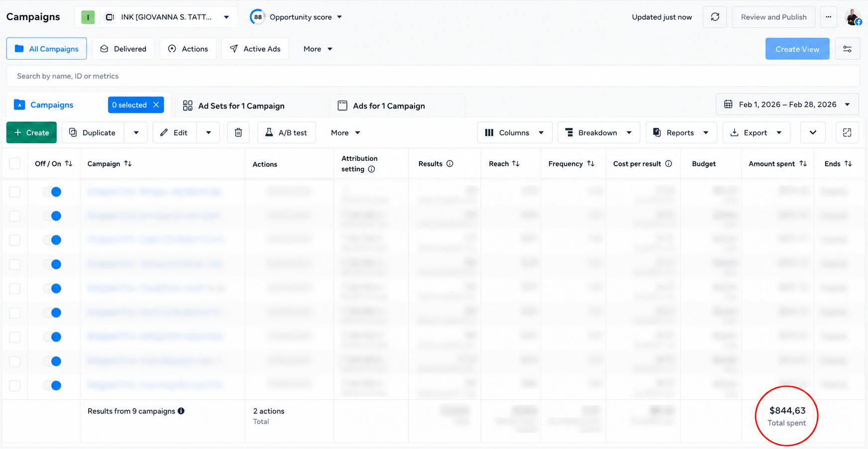Click the A/B test button
This screenshot has height=449, width=868.
tap(287, 132)
